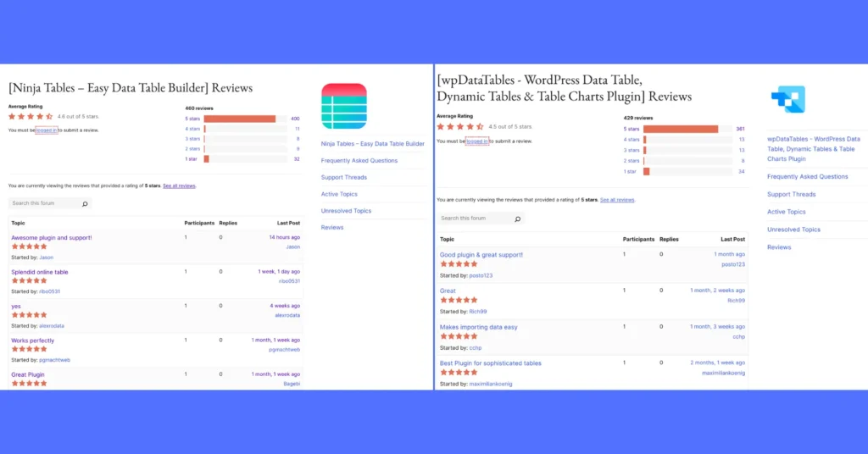
Task: Open wpDataTables Active Topics
Action: tap(787, 212)
